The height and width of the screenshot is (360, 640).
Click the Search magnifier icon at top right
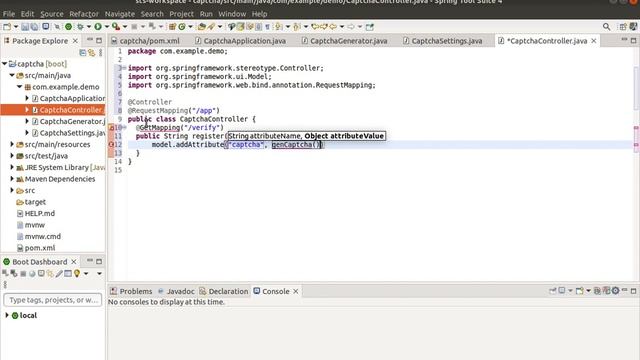coord(607,27)
